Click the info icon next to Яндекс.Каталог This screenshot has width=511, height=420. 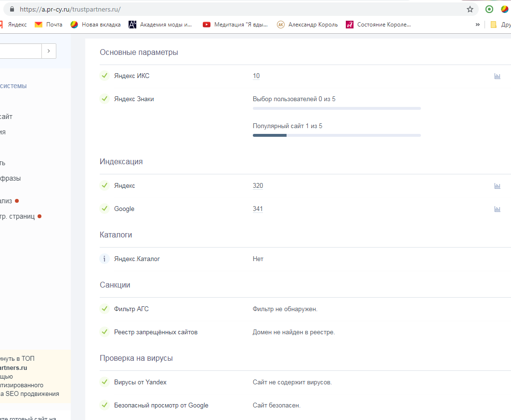(x=105, y=259)
